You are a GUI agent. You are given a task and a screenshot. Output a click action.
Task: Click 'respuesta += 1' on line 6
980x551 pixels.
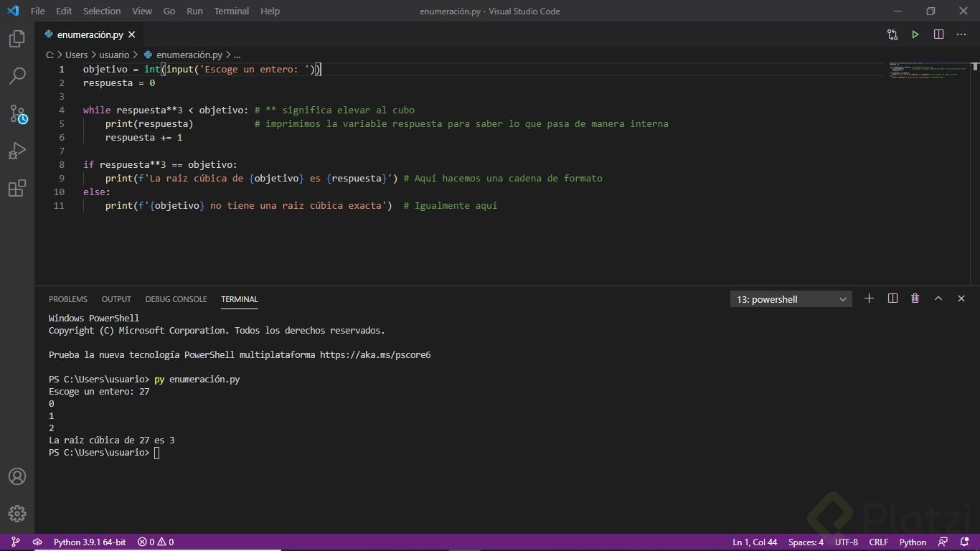(143, 137)
